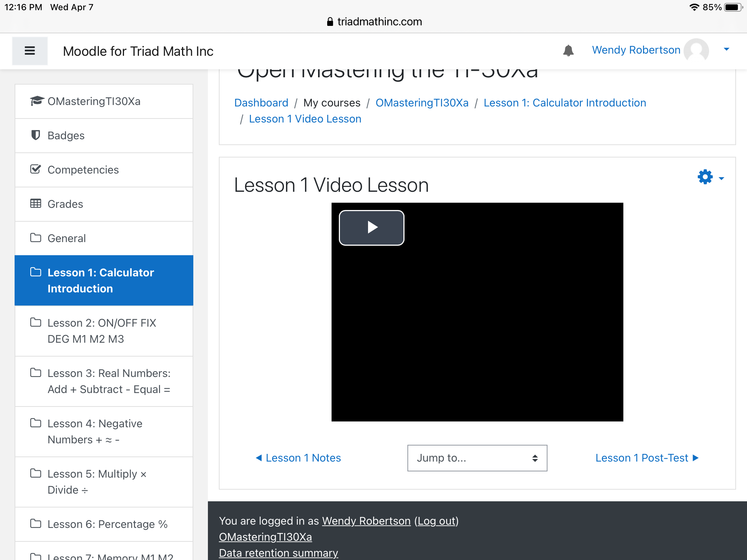Click the Moodle for Triad Math Inc title
The image size is (747, 560).
click(138, 51)
